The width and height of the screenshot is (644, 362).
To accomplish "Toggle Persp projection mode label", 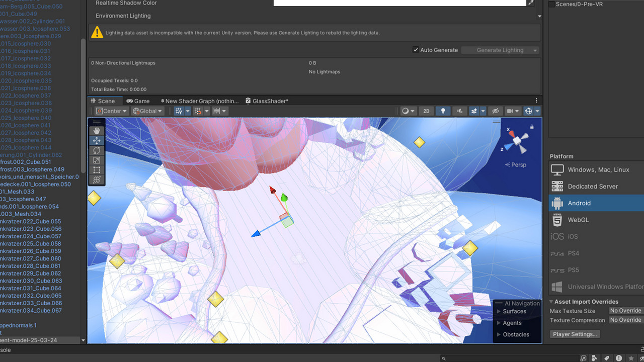I will 516,165.
